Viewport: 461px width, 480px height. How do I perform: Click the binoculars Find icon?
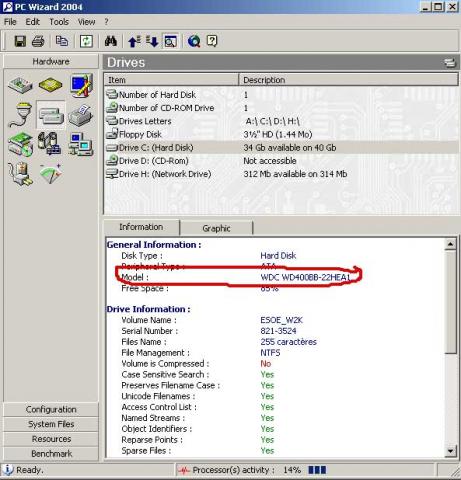(x=111, y=41)
